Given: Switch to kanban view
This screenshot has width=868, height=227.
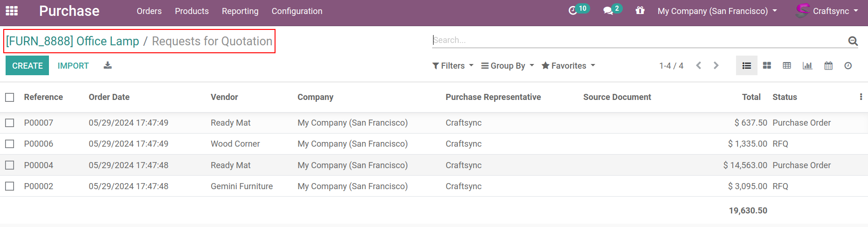Looking at the screenshot, I should pos(767,66).
